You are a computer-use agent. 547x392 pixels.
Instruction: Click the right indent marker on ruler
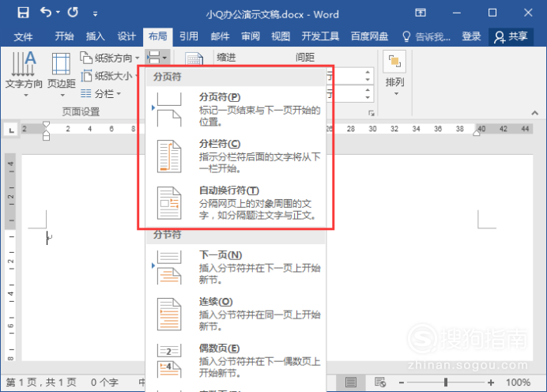[x=477, y=133]
